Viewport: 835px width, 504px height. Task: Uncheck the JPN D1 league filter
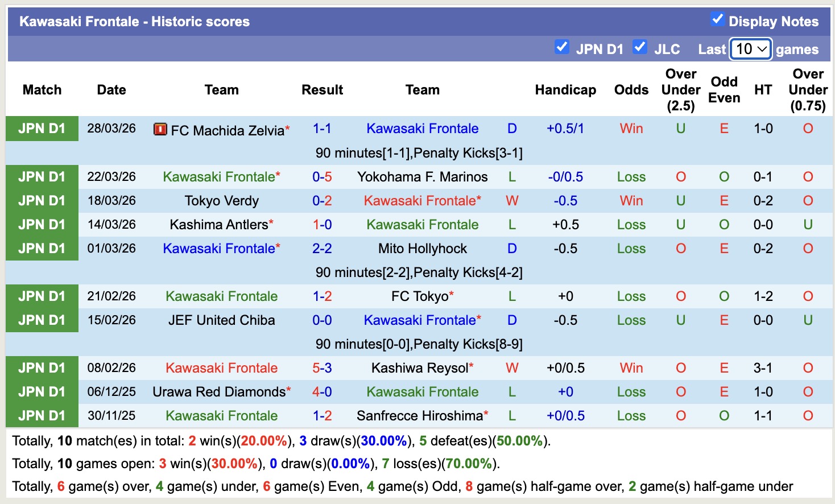pyautogui.click(x=563, y=48)
